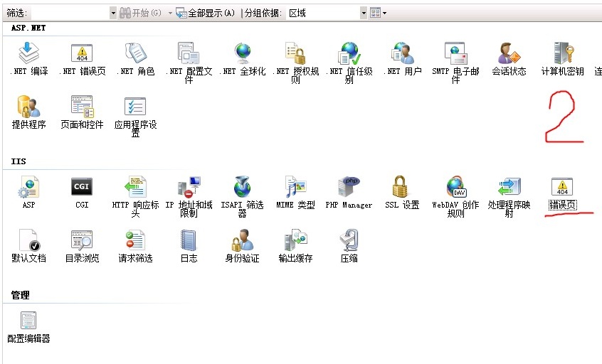Open the 身份验证 authentication icon
Screen dimensions: 602x364
[242, 241]
